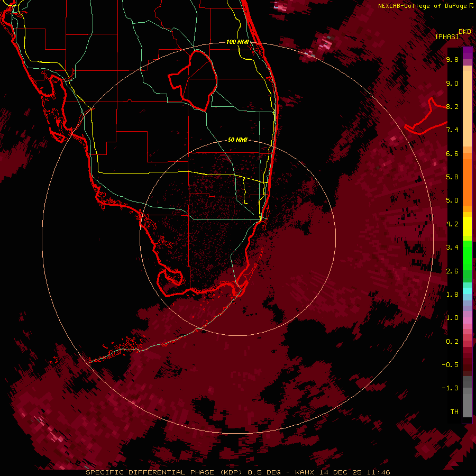Click the 3.4 value on the color scale
The height and width of the screenshot is (476, 476).
click(452, 248)
